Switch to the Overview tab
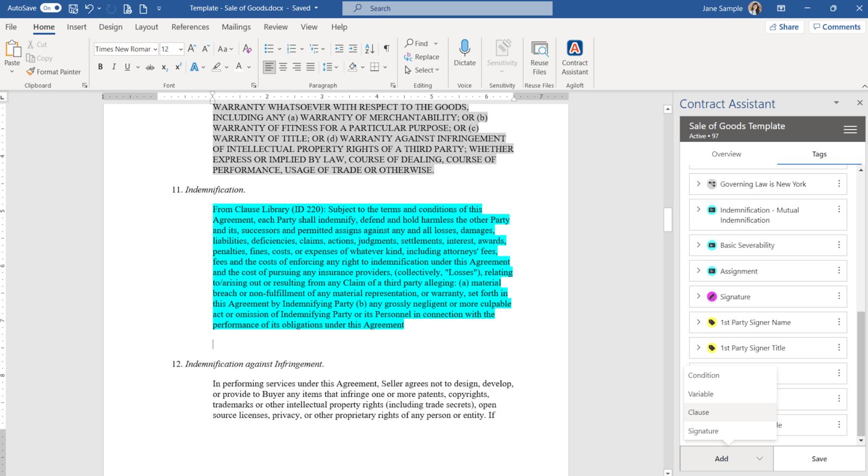Viewport: 868px width, 476px height. pos(726,154)
